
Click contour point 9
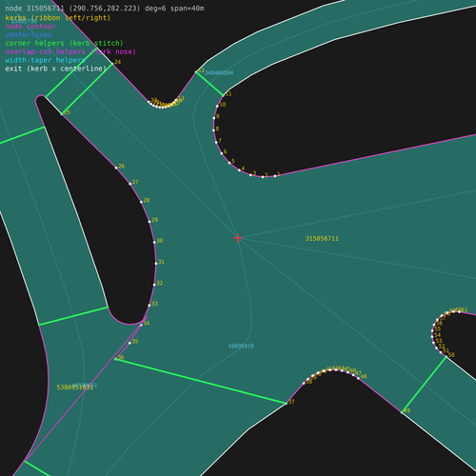tap(214, 118)
